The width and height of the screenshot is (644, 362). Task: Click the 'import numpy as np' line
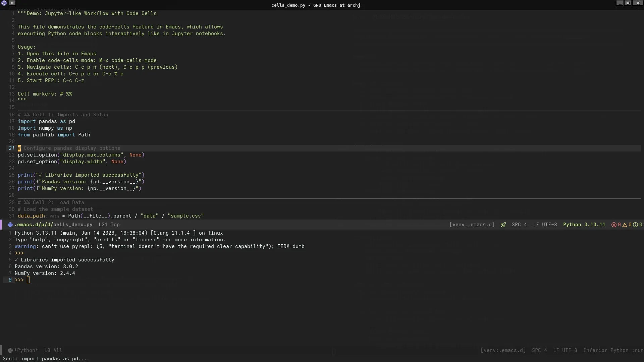point(45,128)
